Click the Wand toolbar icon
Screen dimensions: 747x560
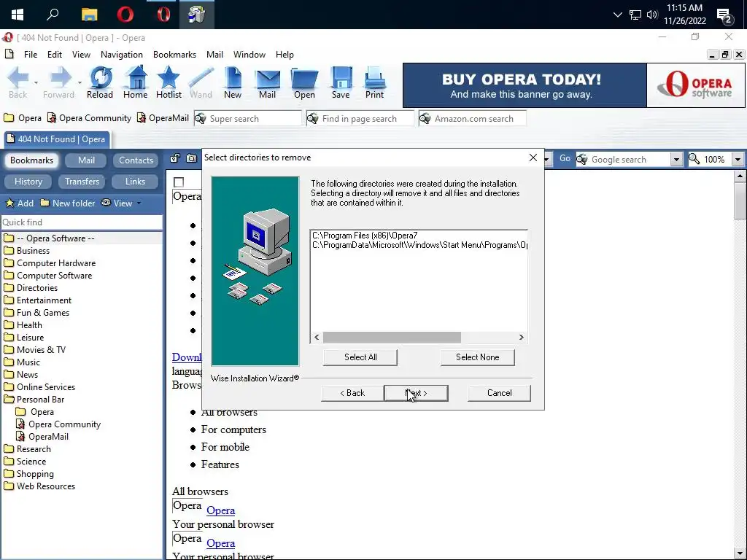[201, 83]
